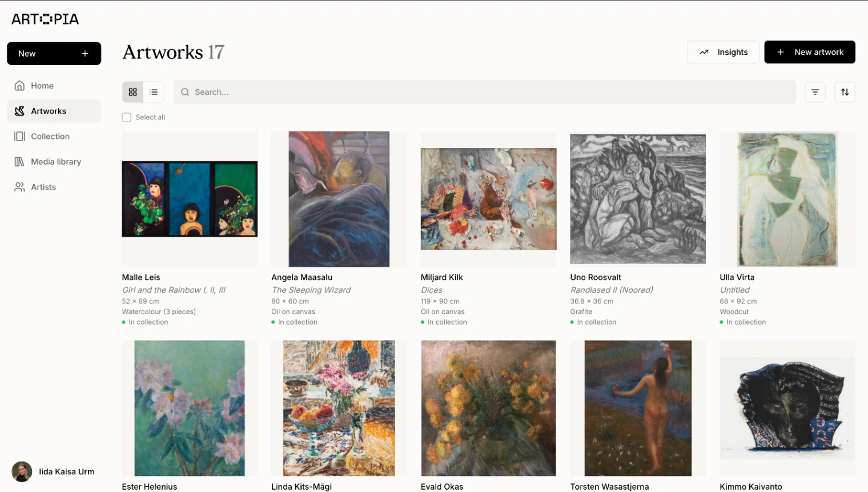
Task: Click Grafite medium text
Action: point(581,312)
